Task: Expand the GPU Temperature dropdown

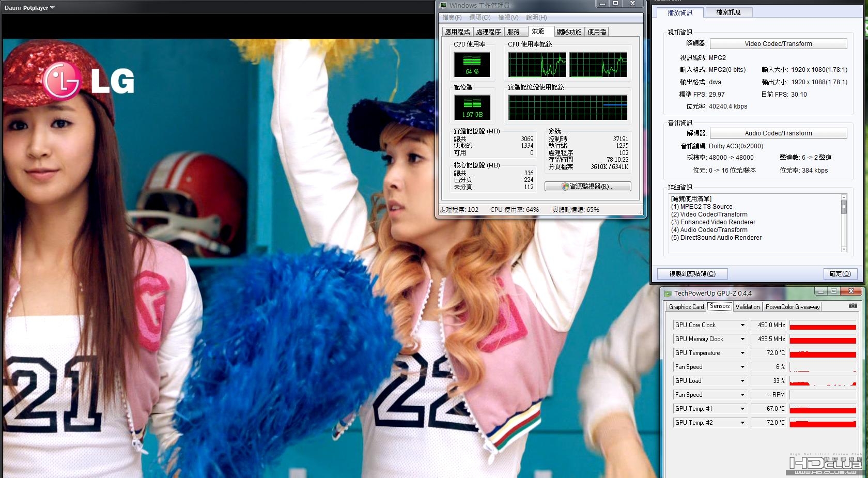Action: [x=742, y=353]
